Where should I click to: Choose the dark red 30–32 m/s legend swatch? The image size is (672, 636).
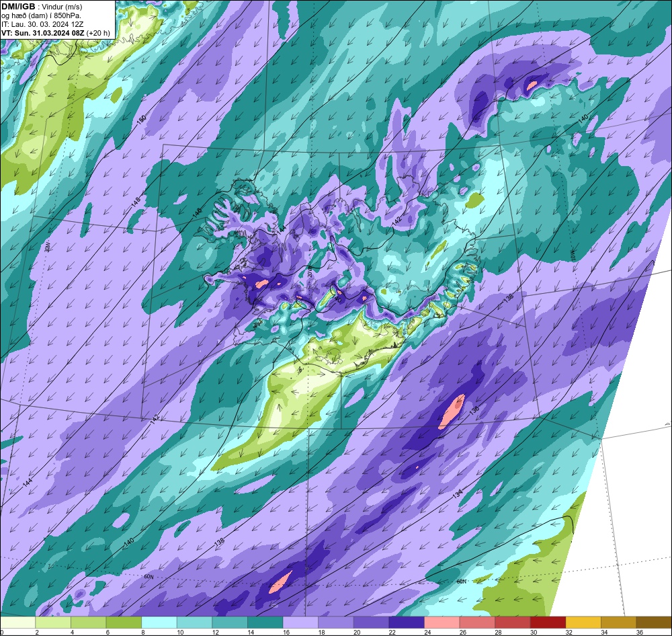pos(548,623)
